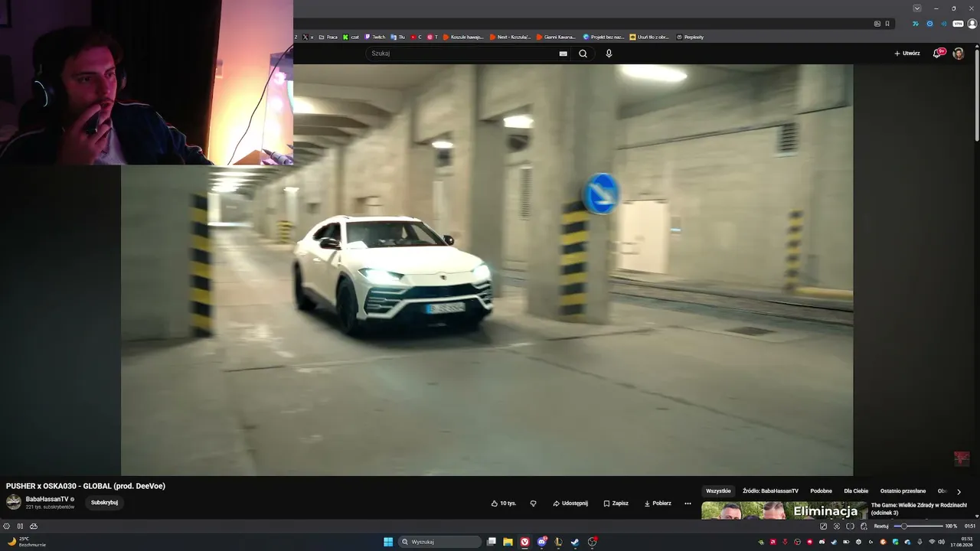Image resolution: width=980 pixels, height=551 pixels.
Task: Open the on-screen keyboard in search box
Action: pyautogui.click(x=563, y=54)
